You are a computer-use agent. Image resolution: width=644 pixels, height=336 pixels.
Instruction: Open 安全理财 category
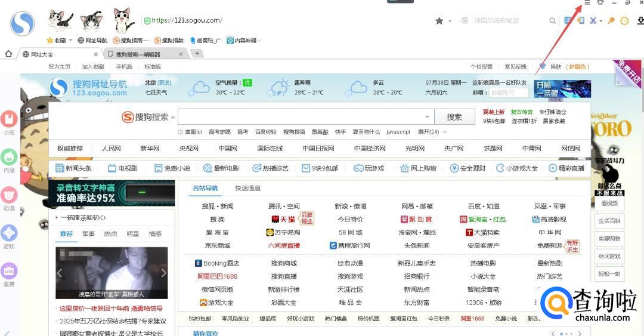pyautogui.click(x=468, y=168)
